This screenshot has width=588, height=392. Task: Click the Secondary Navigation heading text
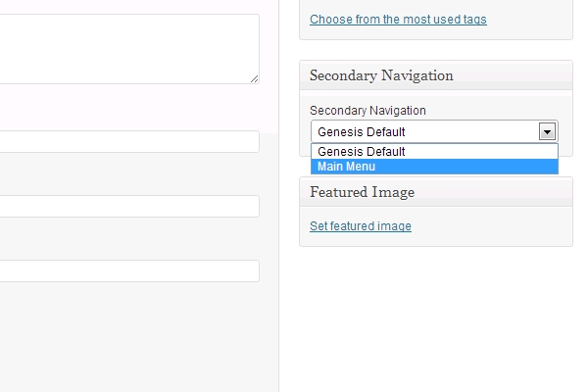pos(381,75)
